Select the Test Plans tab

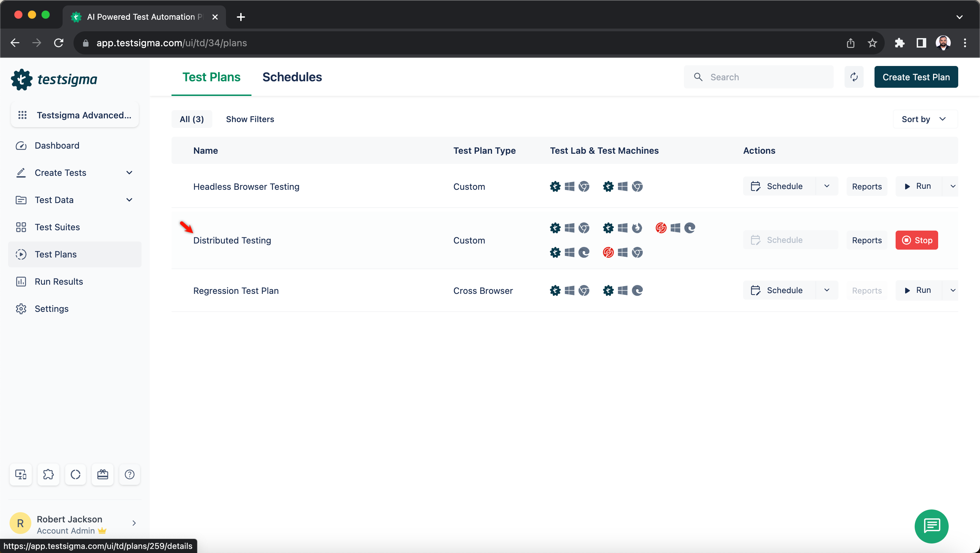pos(211,77)
